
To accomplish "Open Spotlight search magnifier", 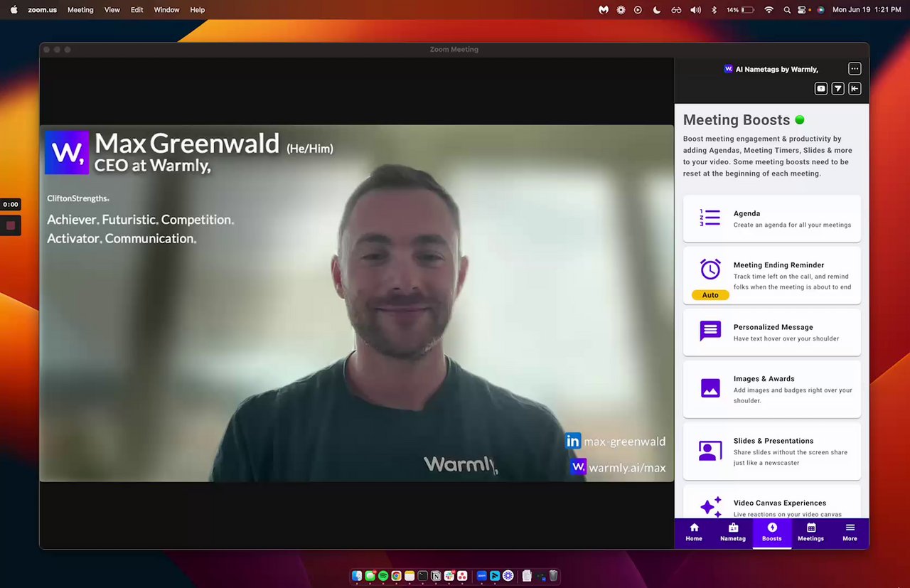I will 787,10.
